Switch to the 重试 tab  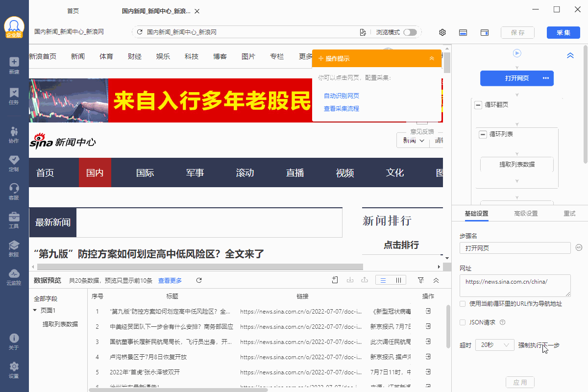569,214
